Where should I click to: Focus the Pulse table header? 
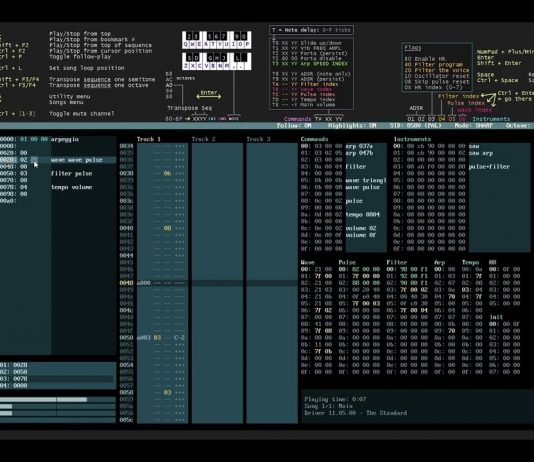click(347, 262)
